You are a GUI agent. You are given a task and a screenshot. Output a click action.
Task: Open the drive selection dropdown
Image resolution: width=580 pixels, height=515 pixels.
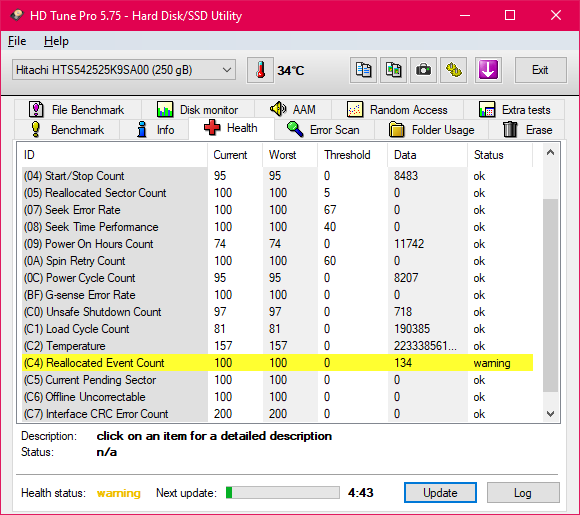tap(124, 70)
